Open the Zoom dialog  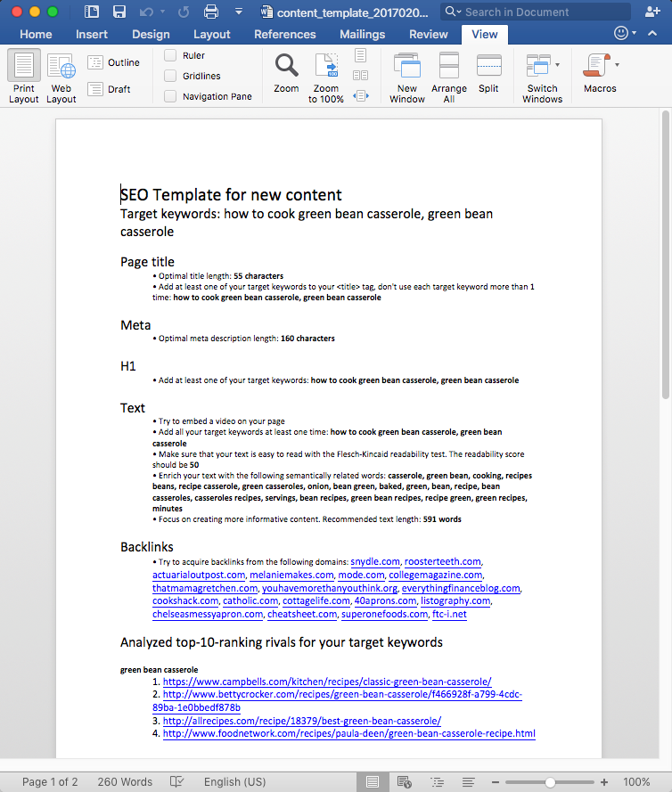(x=286, y=73)
